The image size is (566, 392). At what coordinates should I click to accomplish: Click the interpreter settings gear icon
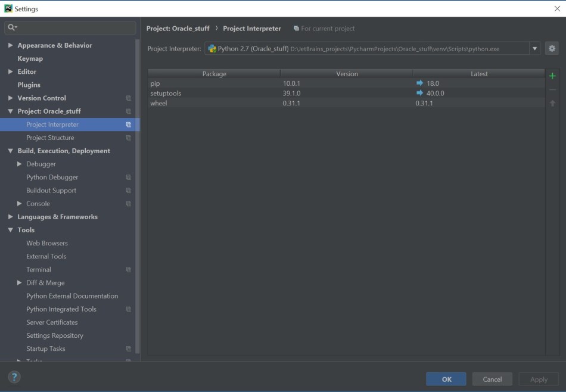552,49
